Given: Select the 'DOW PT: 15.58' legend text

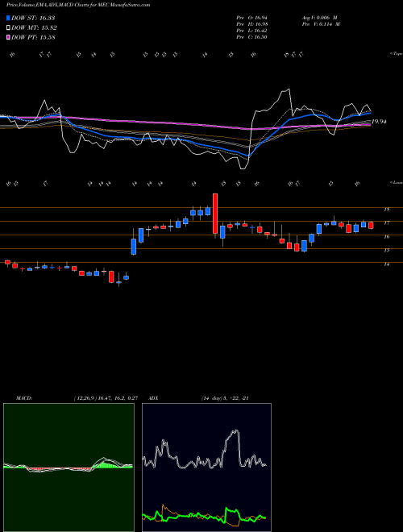Looking at the screenshot, I should coord(33,37).
